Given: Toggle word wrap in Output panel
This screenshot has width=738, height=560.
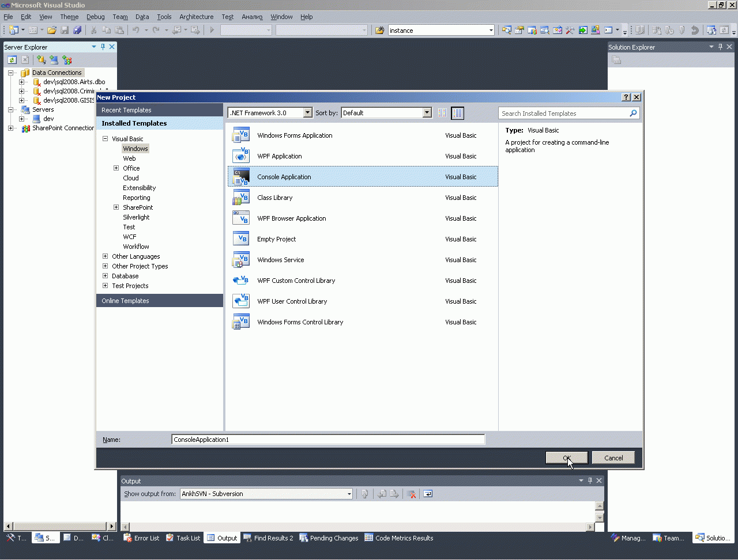Looking at the screenshot, I should click(x=427, y=494).
